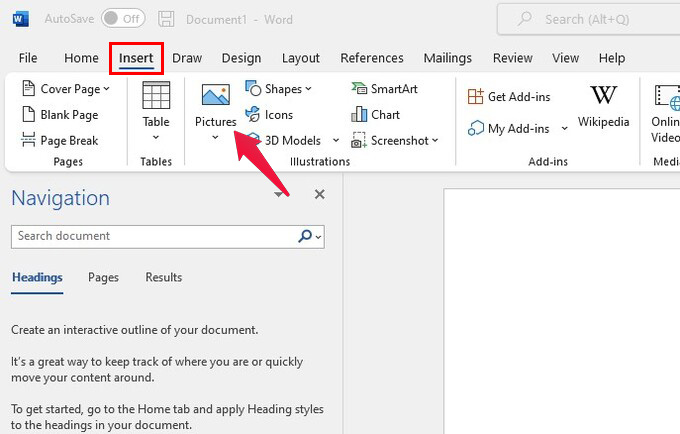Viewport: 680px width, 434px height.
Task: Expand the 3D Models dropdown arrow
Action: tap(336, 140)
